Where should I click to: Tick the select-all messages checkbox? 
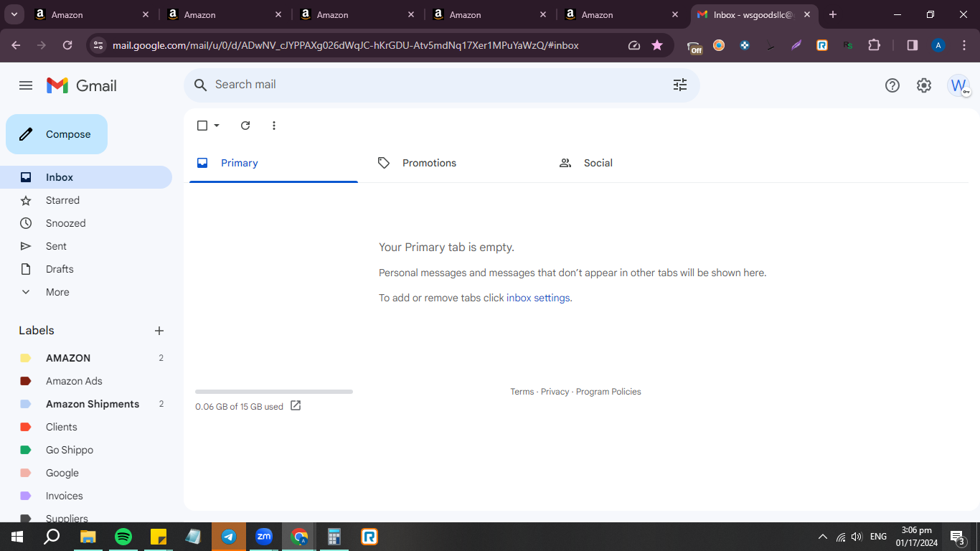(x=202, y=126)
